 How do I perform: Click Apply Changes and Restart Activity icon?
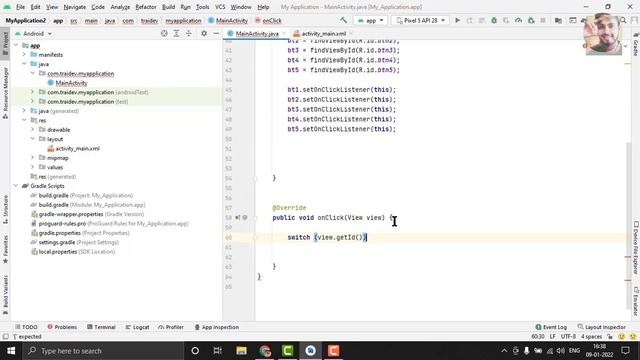[x=469, y=20]
